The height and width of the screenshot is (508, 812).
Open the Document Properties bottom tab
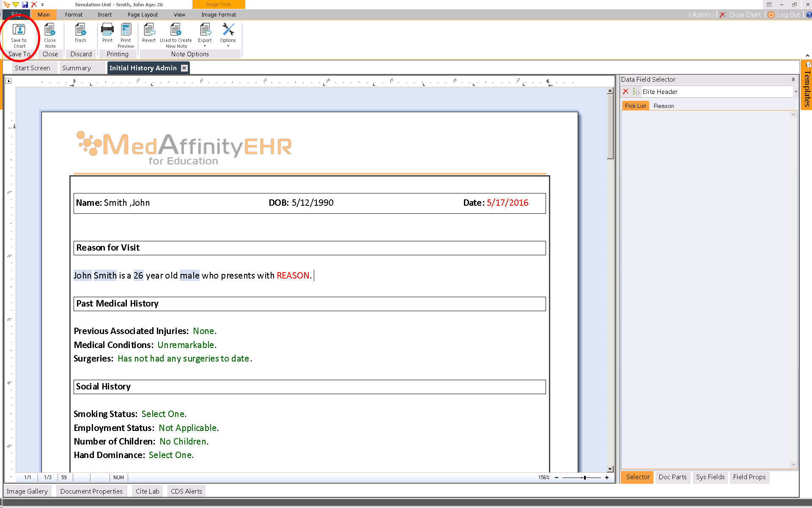91,491
